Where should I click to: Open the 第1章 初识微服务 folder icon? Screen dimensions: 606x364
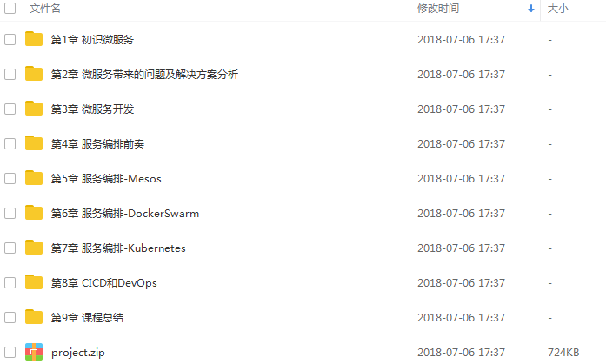[x=34, y=39]
